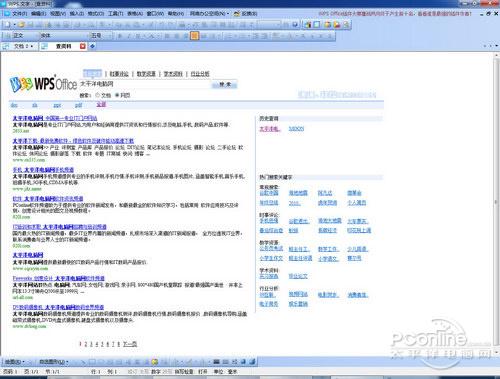
Task: Click the WPS Office logo
Action: pyautogui.click(x=43, y=83)
